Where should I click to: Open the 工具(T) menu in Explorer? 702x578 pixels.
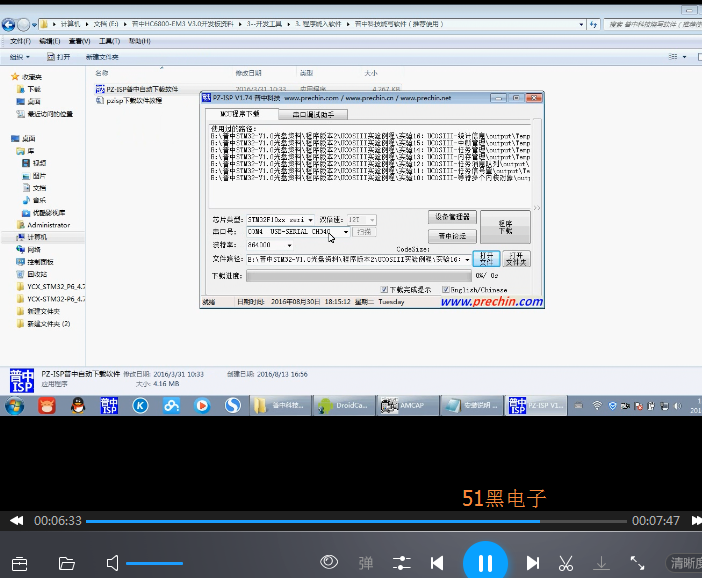click(109, 41)
